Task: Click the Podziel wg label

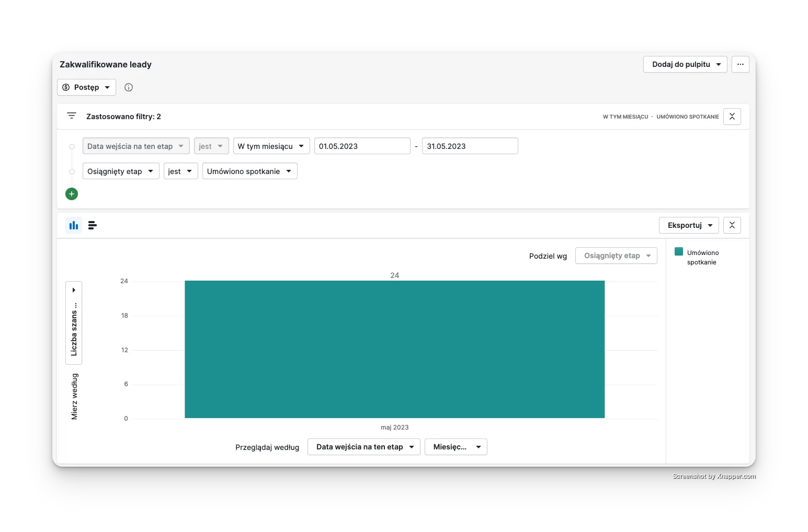Action: pos(548,256)
